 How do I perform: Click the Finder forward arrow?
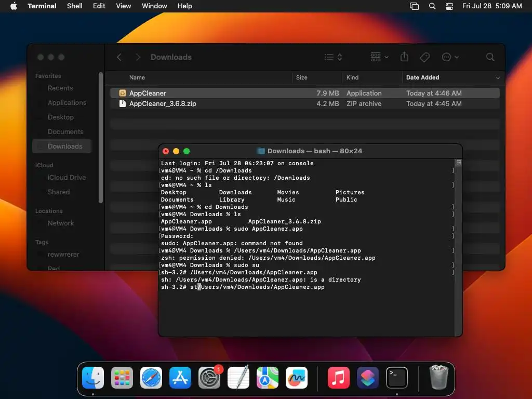(x=138, y=57)
